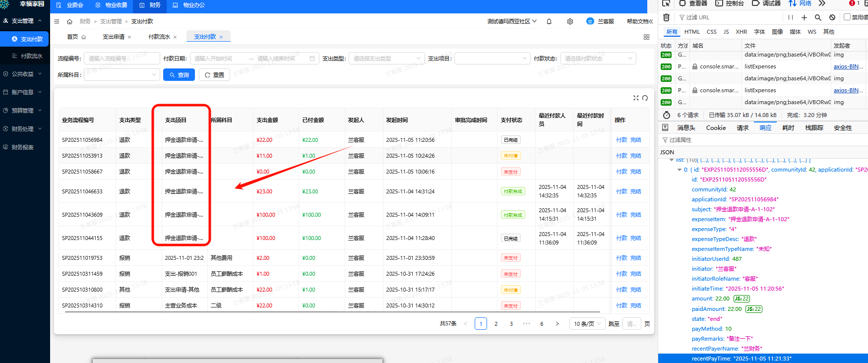Open the 付款状态 dropdown
The image size is (868, 363).
[598, 59]
